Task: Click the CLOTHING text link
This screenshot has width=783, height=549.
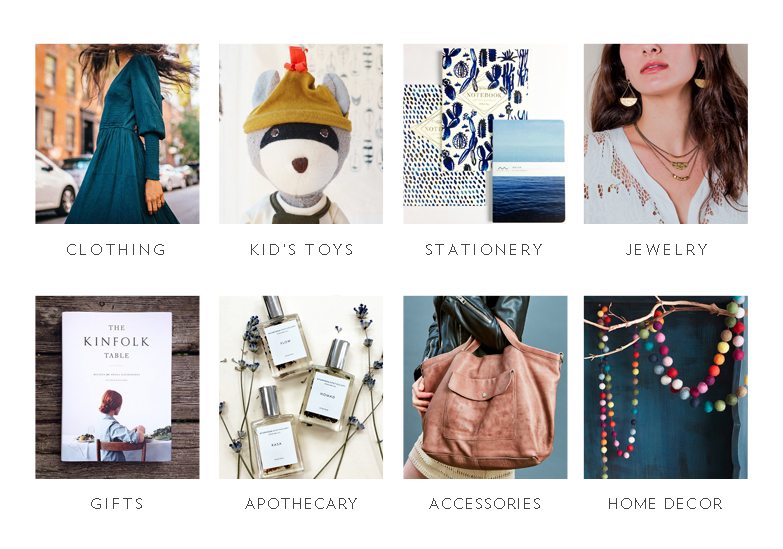Action: [x=116, y=249]
